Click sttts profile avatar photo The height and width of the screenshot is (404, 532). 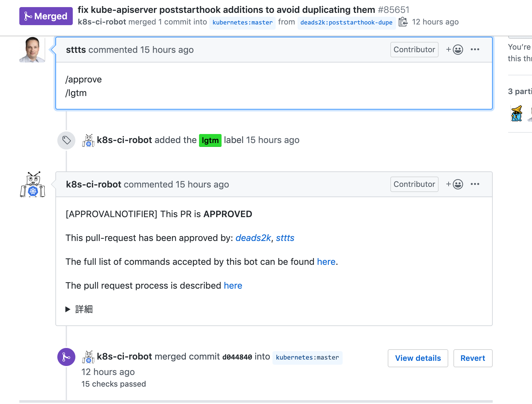pos(32,50)
